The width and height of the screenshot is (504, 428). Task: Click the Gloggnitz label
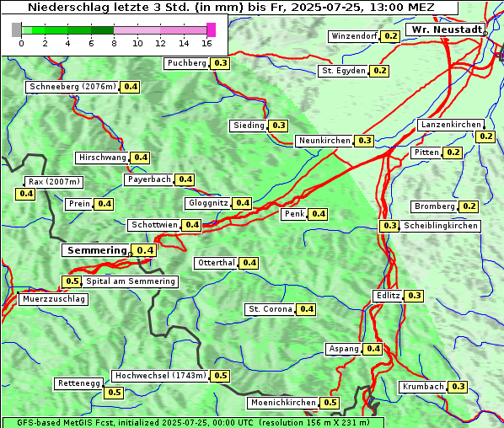[208, 203]
